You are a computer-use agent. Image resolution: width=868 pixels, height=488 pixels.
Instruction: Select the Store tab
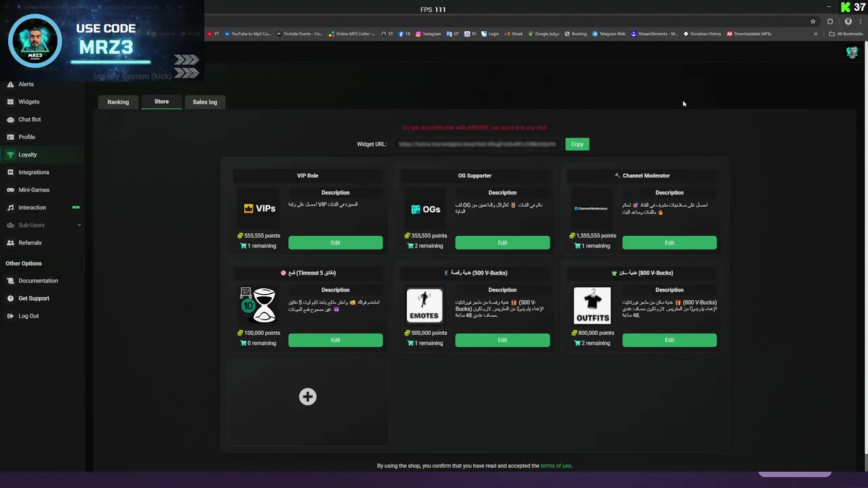tap(161, 102)
